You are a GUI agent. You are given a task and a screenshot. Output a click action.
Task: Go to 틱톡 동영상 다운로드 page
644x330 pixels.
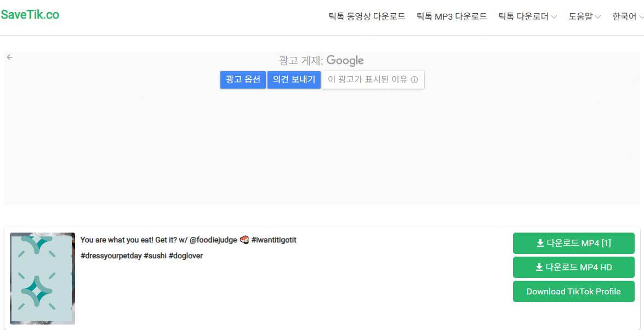[x=367, y=17]
